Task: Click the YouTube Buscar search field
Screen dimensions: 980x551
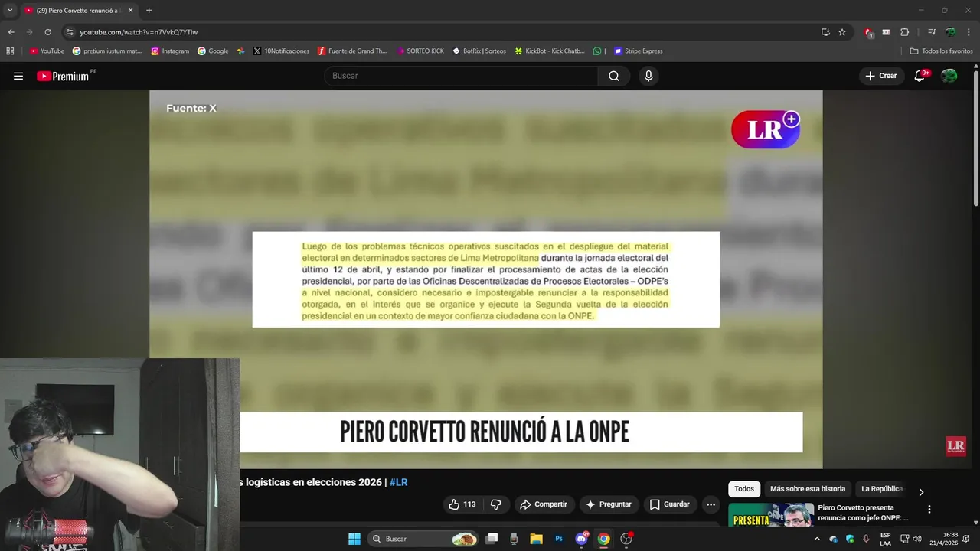Action: 462,76
